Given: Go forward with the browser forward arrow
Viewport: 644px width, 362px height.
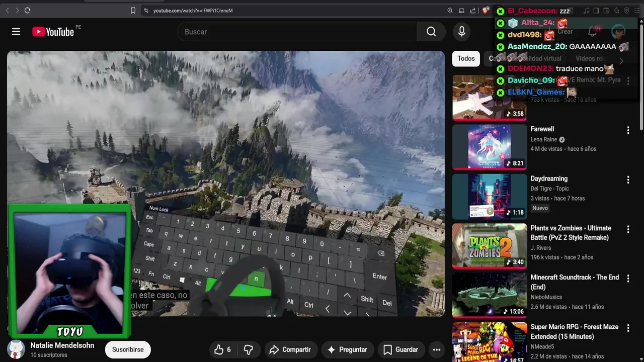Looking at the screenshot, I should point(17,10).
